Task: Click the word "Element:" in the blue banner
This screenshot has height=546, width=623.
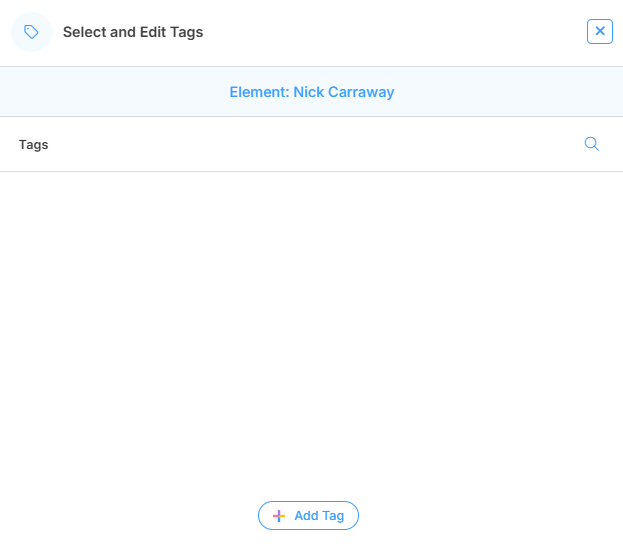Action: [x=259, y=92]
